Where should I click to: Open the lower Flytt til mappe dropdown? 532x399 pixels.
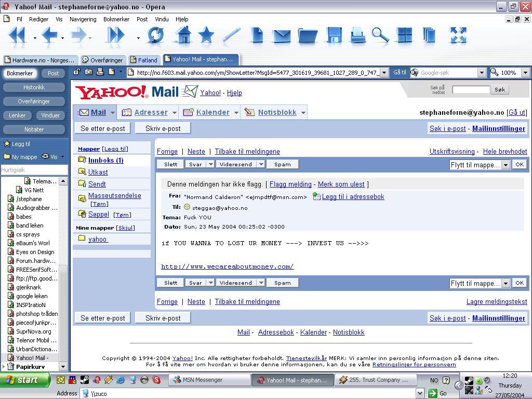click(x=480, y=283)
